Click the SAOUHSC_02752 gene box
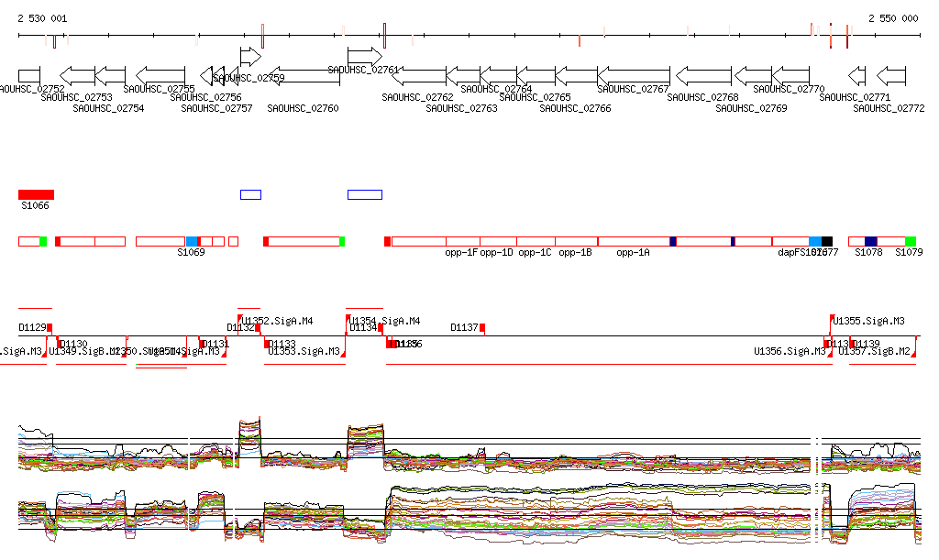Viewport: 939px width, 560px height. click(x=29, y=76)
